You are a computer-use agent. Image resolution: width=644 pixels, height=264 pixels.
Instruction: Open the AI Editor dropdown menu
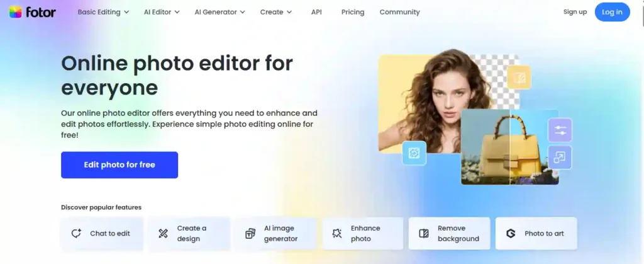(161, 12)
